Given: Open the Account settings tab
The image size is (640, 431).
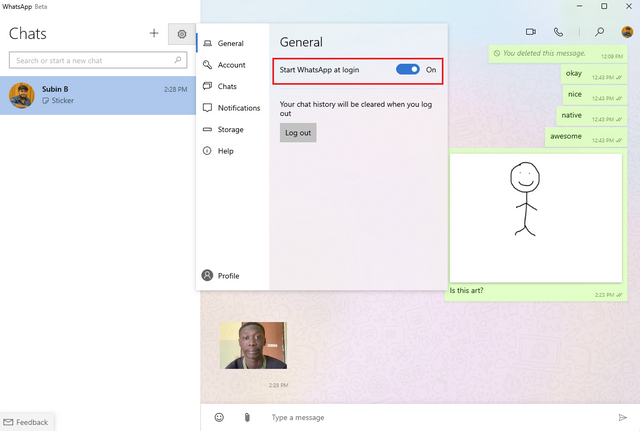Looking at the screenshot, I should tap(233, 64).
